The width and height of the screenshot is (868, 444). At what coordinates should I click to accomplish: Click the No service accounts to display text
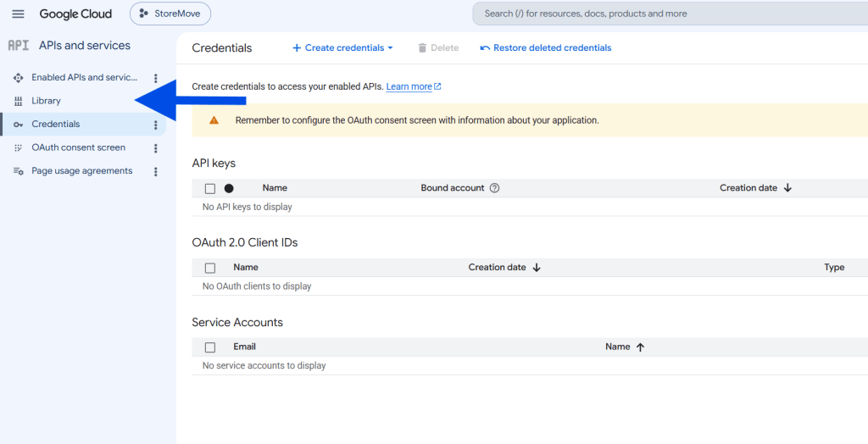point(264,365)
